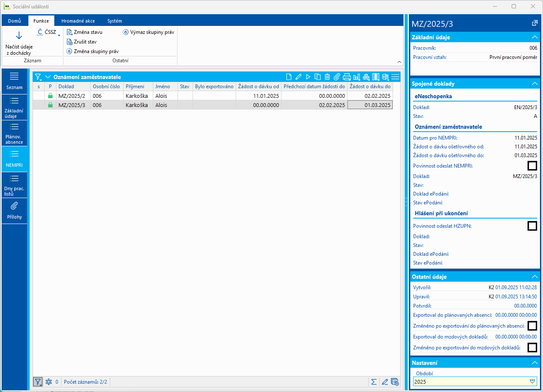Click the cubes icon in table toolbar

pos(366,77)
